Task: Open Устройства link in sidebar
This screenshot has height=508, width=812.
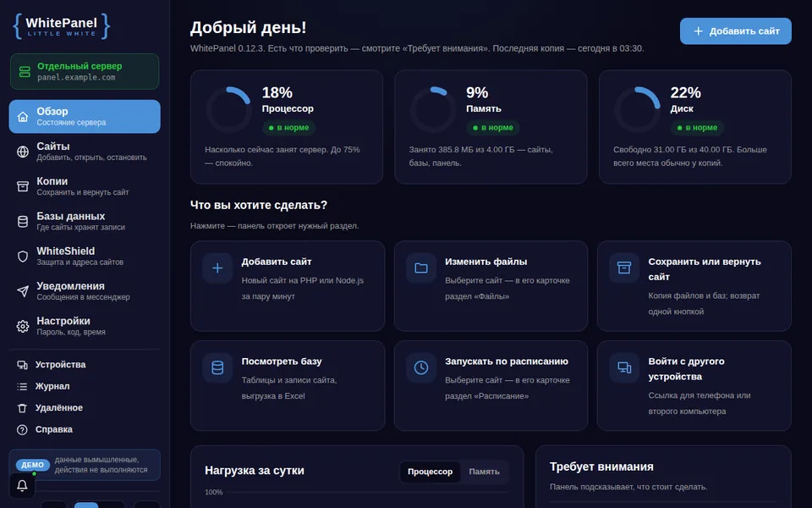Action: tap(85, 365)
